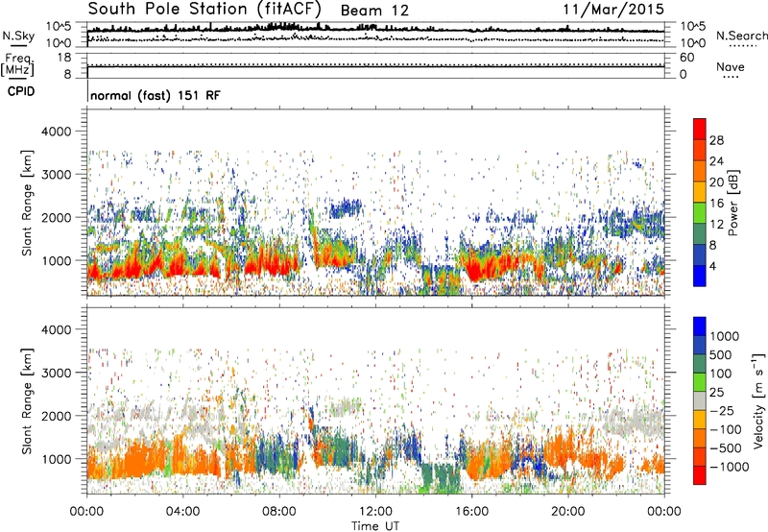Click the noise sky trace in top panel
Viewport: 768px width, 532px height.
tap(375, 30)
